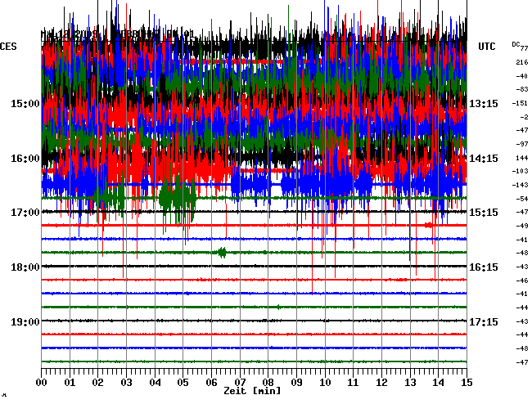The image size is (532, 404).
Task: Click the DC offset value -83
Action: (522, 90)
